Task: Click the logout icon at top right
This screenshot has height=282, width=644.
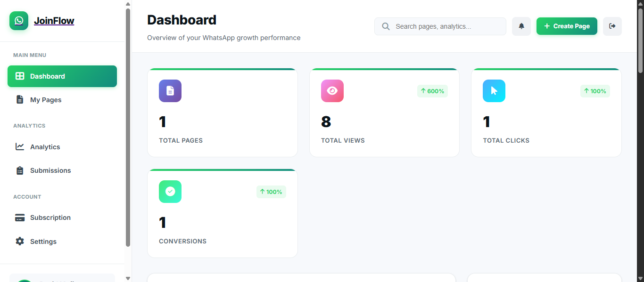Action: pos(612,26)
